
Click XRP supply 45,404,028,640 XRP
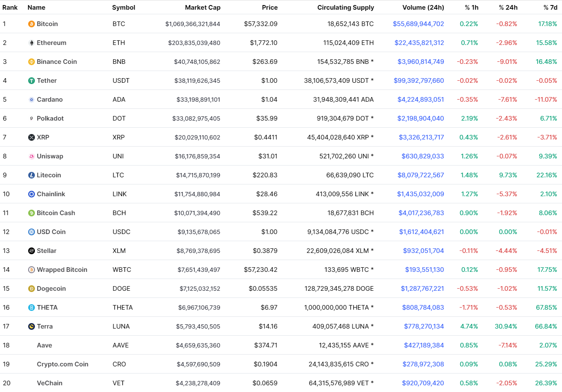pyautogui.click(x=340, y=137)
